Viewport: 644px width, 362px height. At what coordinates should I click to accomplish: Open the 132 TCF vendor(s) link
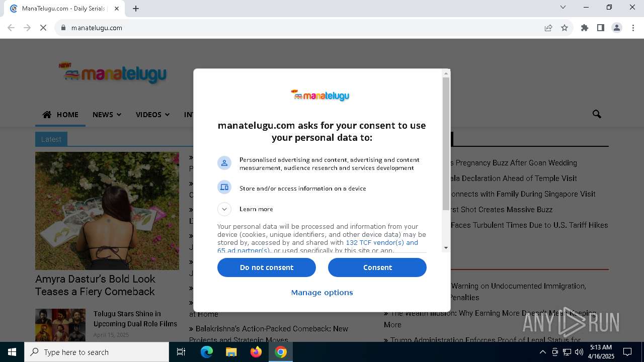pos(381,242)
